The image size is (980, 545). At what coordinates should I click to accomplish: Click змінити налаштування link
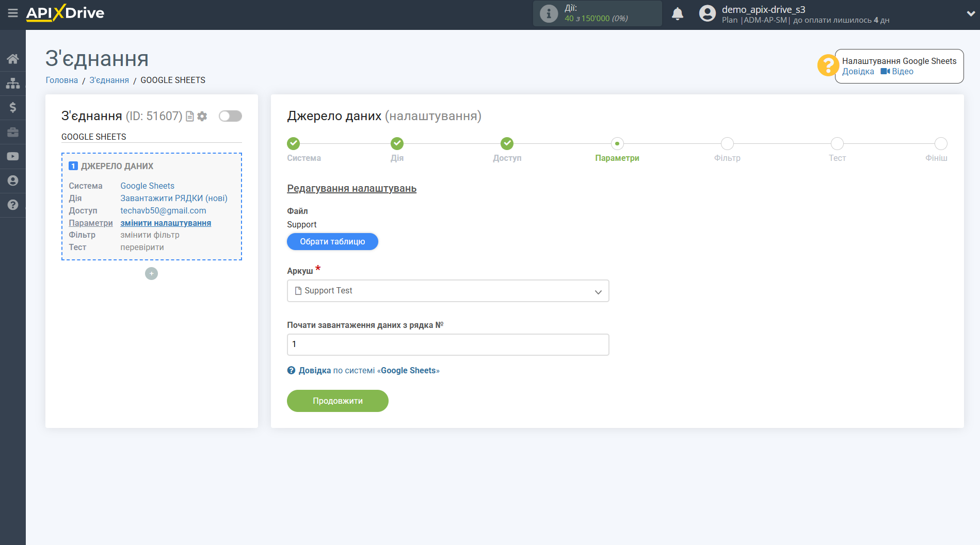tap(166, 223)
